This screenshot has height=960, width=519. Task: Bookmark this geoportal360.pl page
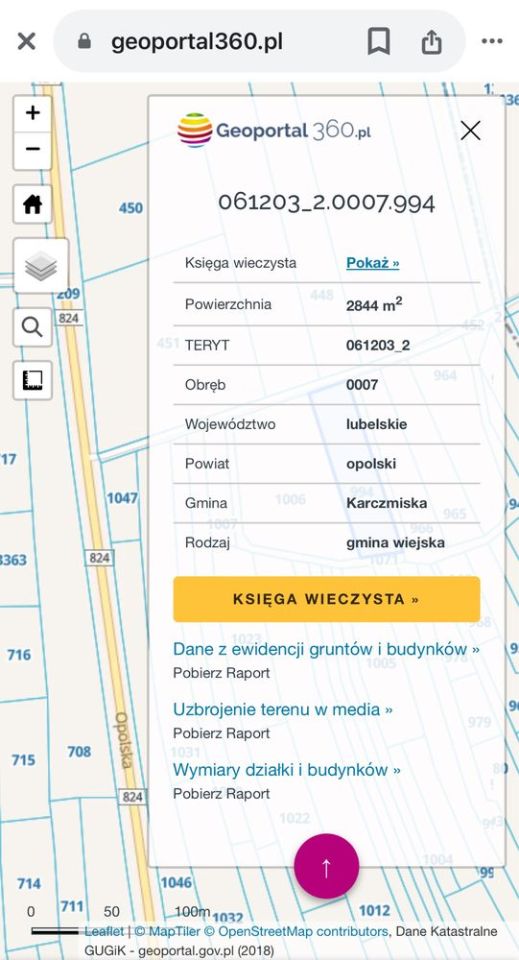[x=379, y=42]
